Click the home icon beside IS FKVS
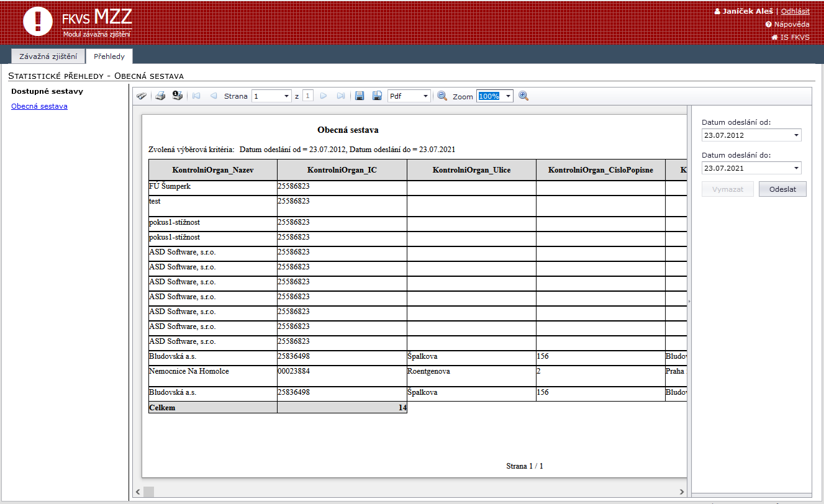This screenshot has width=824, height=504. (774, 37)
